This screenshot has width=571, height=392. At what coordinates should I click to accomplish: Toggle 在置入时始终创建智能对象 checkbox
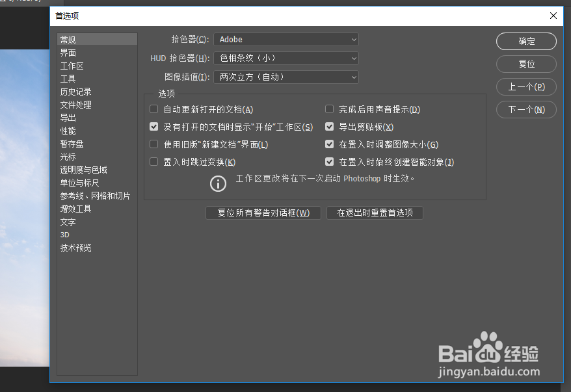(x=329, y=162)
